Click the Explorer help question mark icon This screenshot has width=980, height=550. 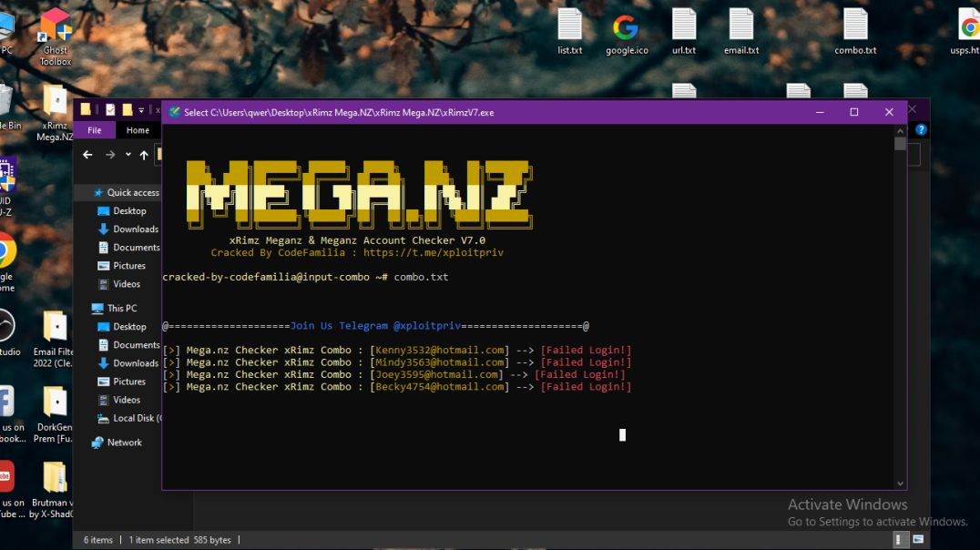pos(921,129)
